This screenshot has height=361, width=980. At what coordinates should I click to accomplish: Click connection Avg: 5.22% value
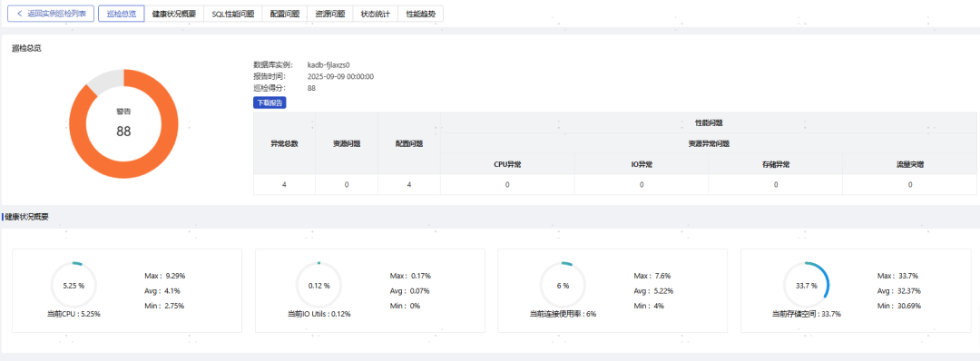click(653, 290)
